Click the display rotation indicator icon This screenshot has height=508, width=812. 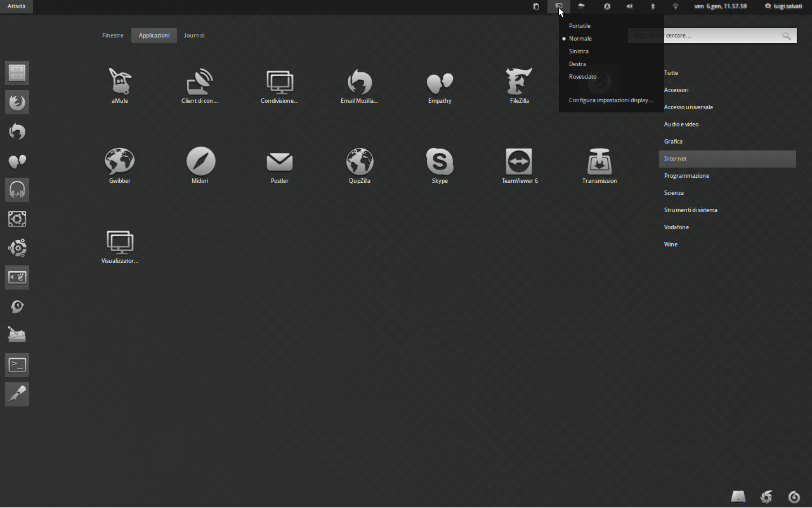click(559, 6)
